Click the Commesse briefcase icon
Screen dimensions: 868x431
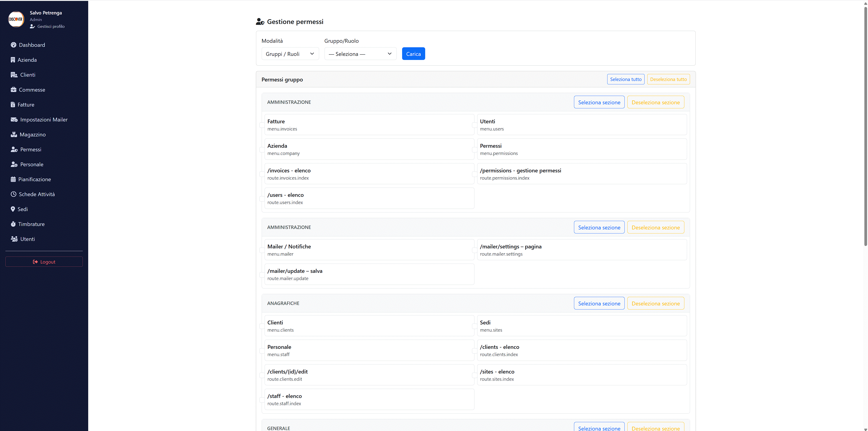tap(14, 90)
